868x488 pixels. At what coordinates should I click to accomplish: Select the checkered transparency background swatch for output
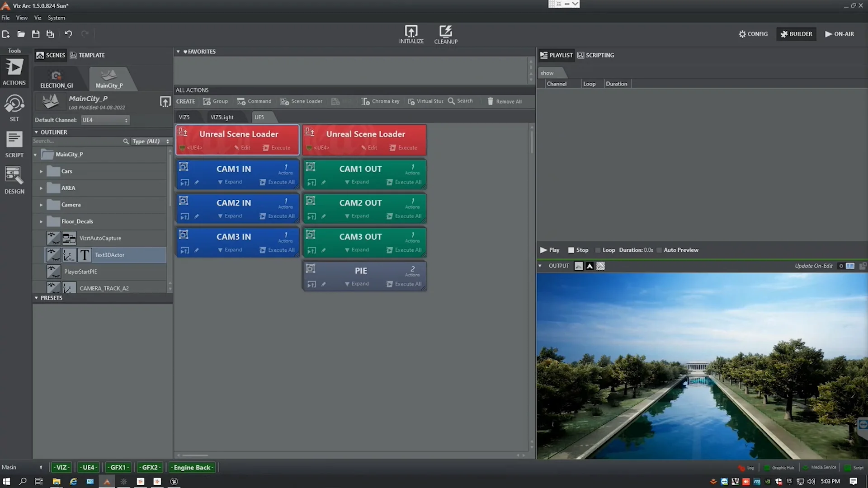tap(600, 266)
